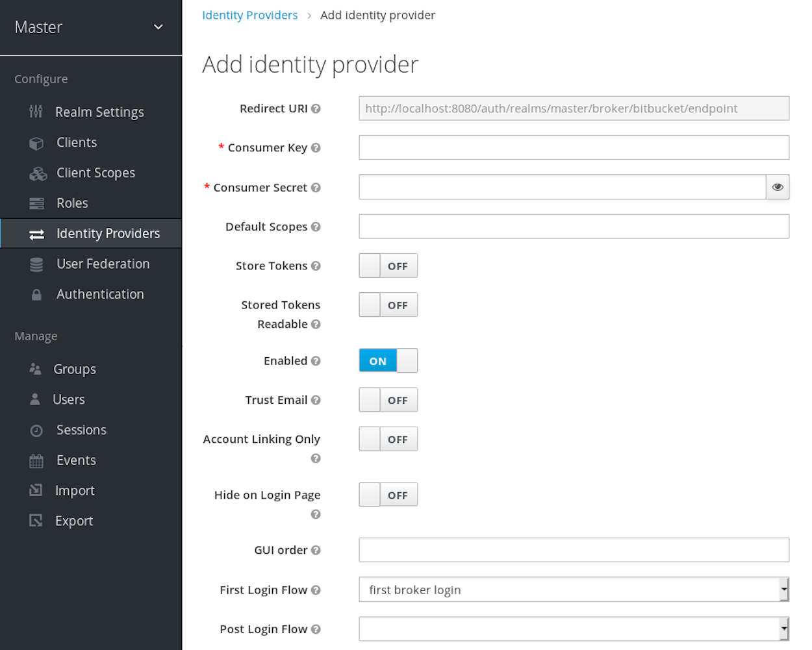Turn on the Trust Email switch
The height and width of the screenshot is (650, 812).
388,400
